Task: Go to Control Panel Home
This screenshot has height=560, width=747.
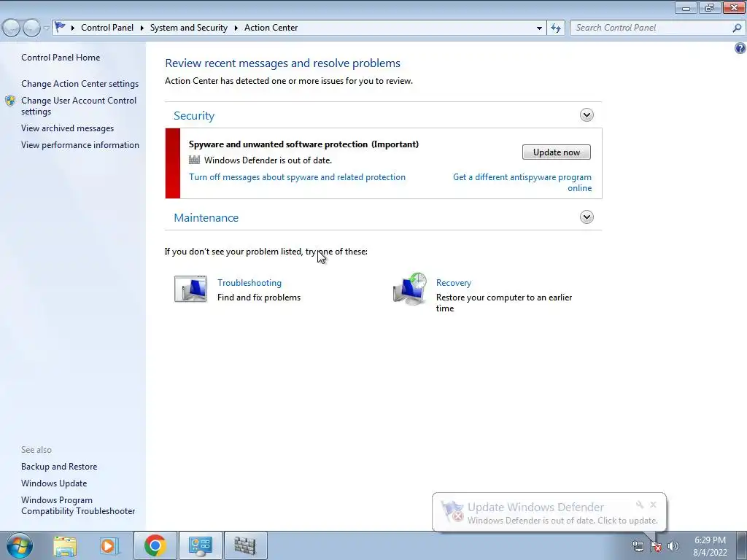Action: 61,58
